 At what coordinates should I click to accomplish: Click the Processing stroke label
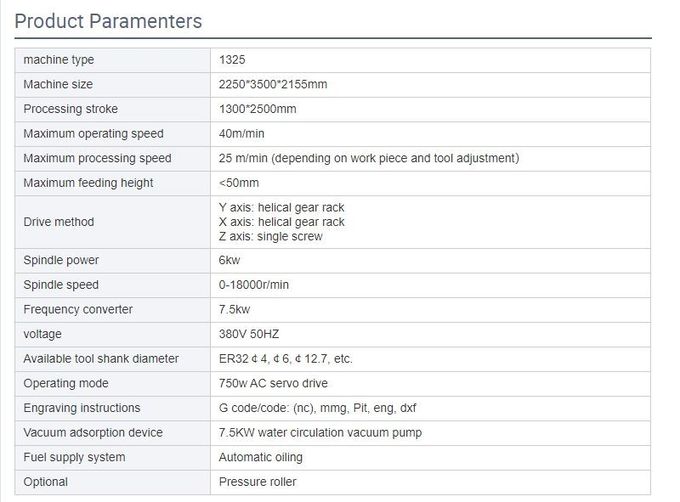point(72,109)
